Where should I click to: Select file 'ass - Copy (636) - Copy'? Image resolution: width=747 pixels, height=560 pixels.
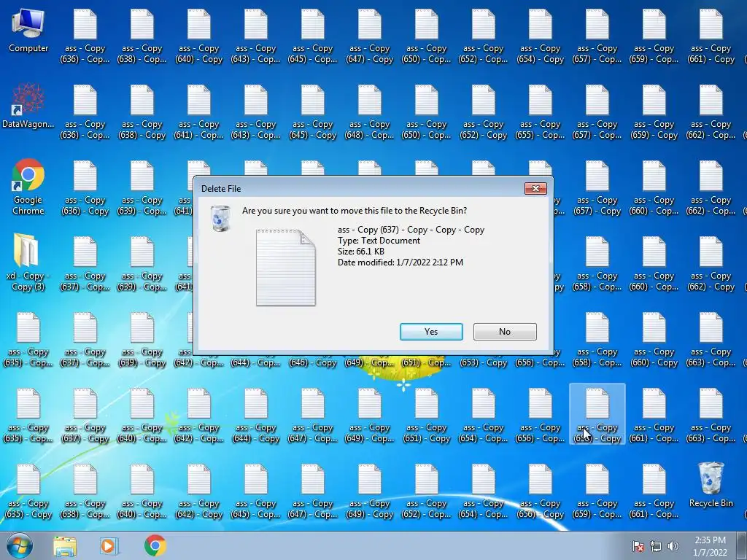coord(85,187)
